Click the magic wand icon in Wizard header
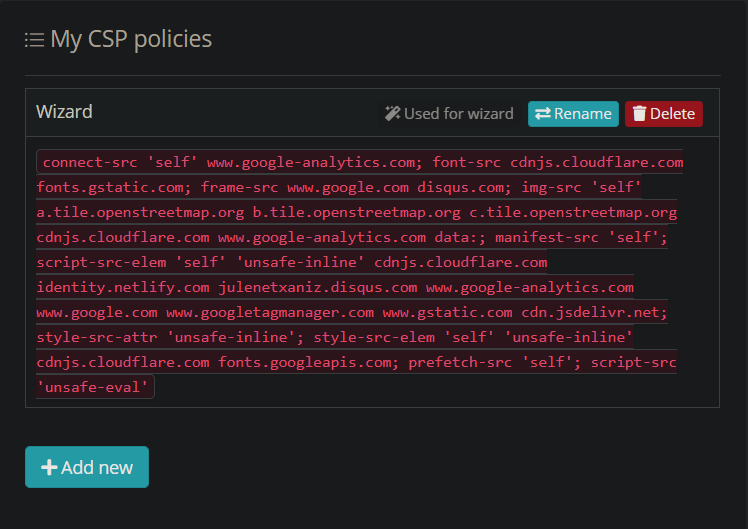 [x=392, y=114]
